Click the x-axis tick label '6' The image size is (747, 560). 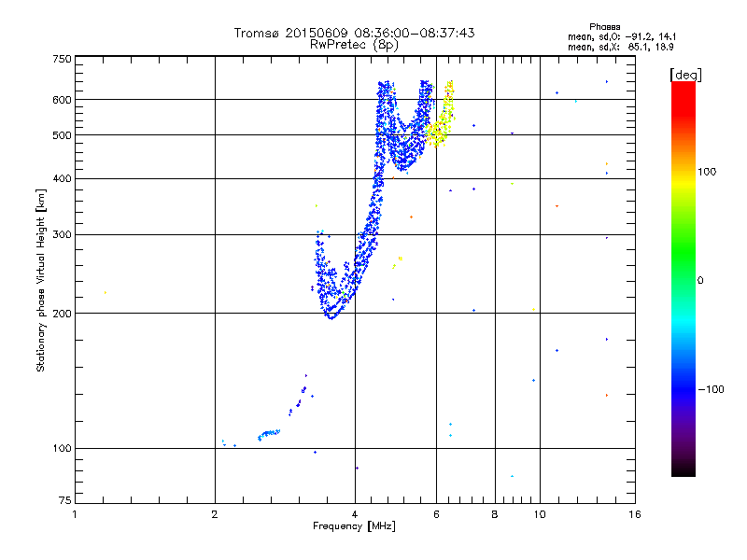coord(436,514)
